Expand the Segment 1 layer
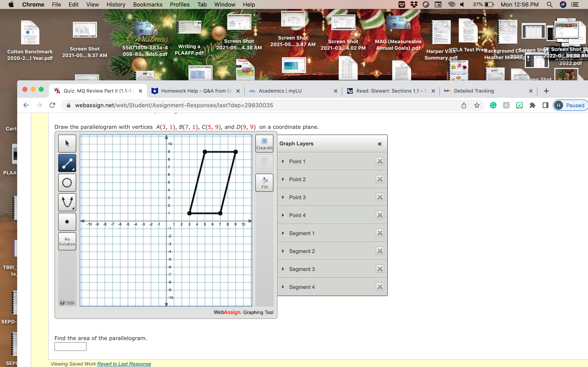Screen dimensions: 588x367 pyautogui.click(x=283, y=233)
